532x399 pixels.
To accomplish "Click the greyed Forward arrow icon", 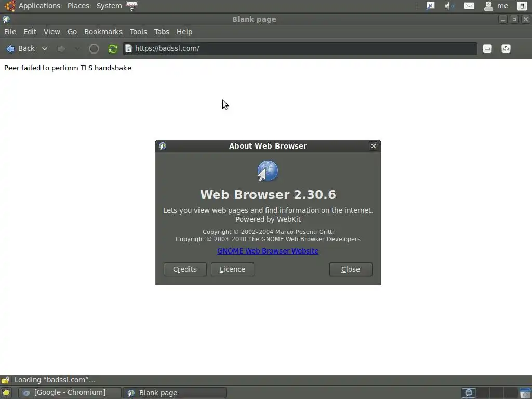I will (x=61, y=49).
